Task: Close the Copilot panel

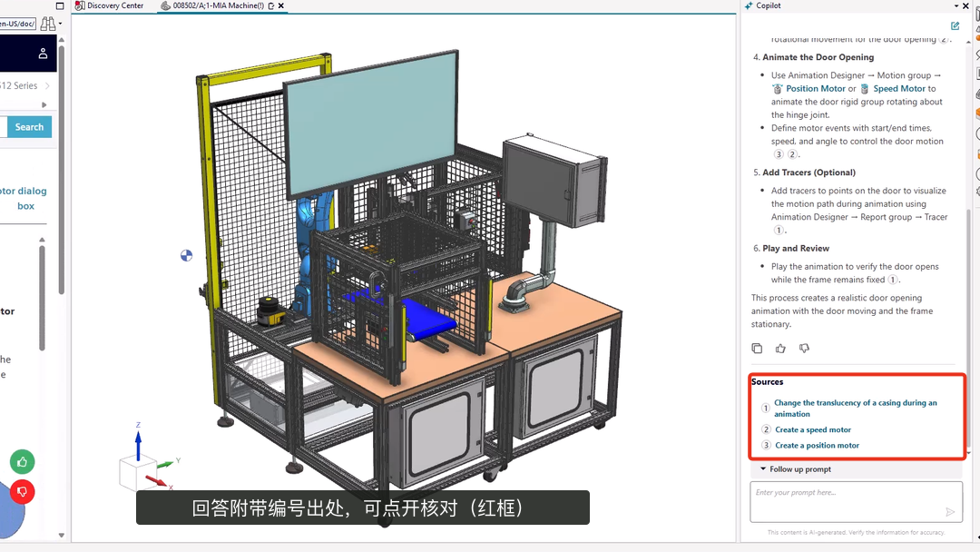Action: tap(965, 5)
